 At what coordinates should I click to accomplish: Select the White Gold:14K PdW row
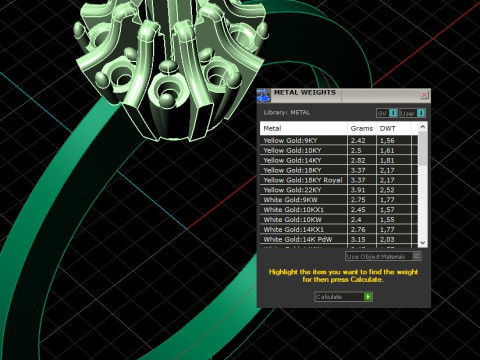(x=339, y=239)
